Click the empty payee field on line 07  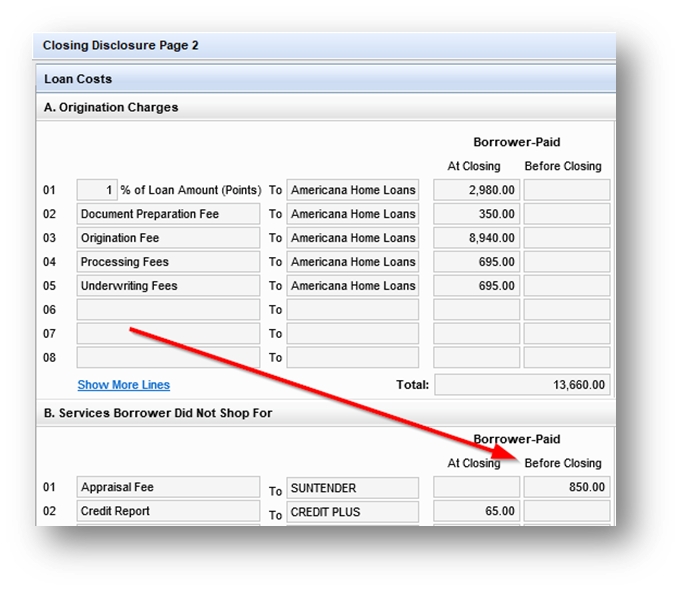click(352, 334)
